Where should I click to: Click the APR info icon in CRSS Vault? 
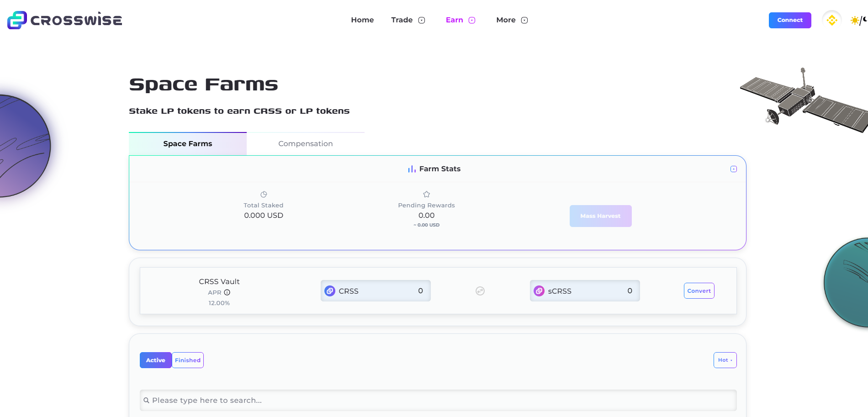click(x=227, y=292)
